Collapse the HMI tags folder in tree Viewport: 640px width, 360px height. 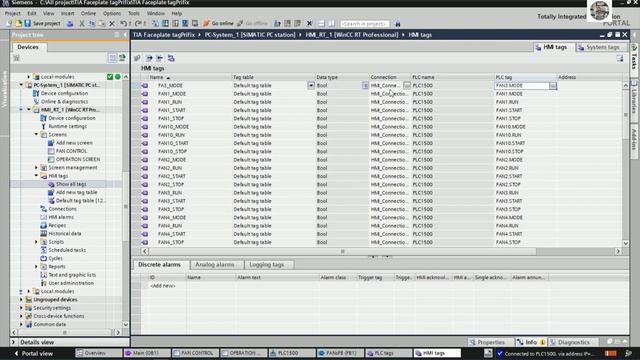tap(36, 176)
